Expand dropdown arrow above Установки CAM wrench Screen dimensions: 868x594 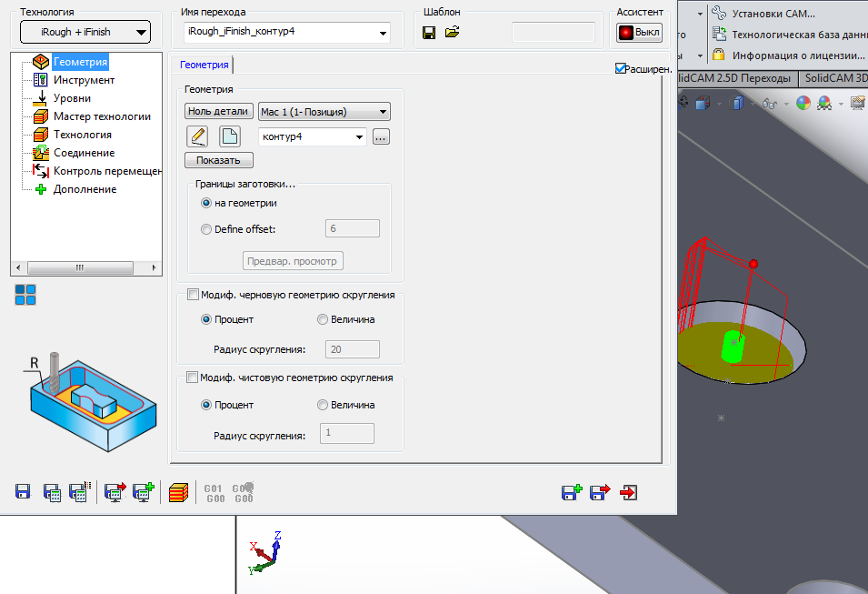(700, 14)
